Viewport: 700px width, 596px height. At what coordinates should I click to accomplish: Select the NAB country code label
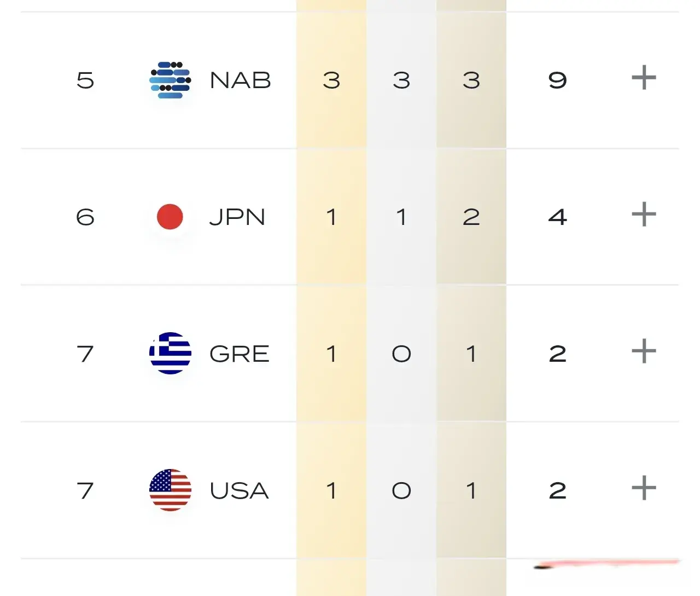coord(241,80)
